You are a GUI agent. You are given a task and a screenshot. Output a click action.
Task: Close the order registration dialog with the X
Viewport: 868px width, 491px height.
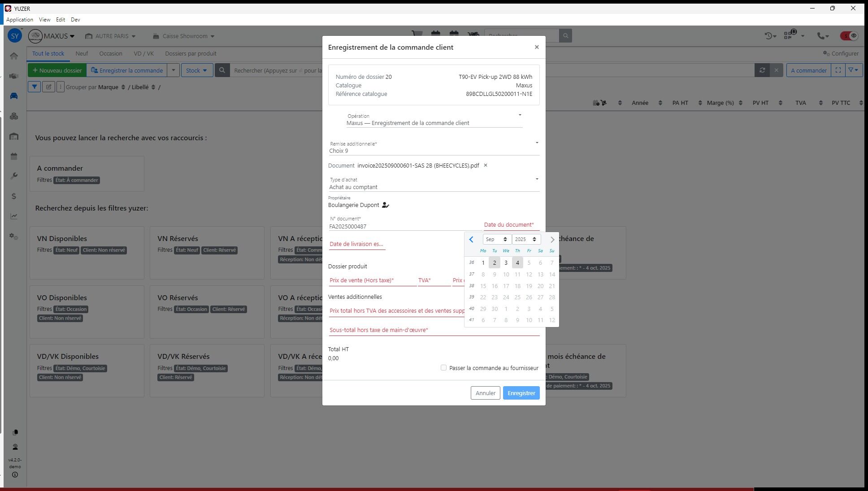coord(536,47)
